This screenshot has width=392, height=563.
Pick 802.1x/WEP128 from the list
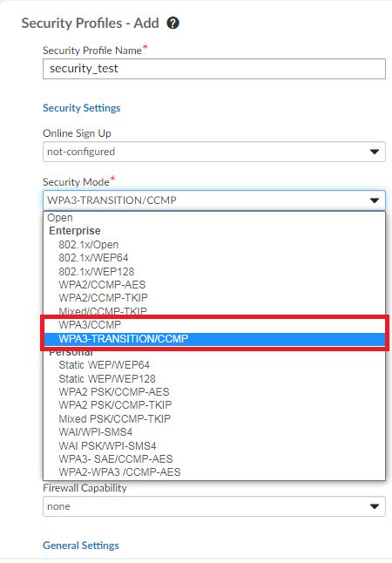click(214, 271)
